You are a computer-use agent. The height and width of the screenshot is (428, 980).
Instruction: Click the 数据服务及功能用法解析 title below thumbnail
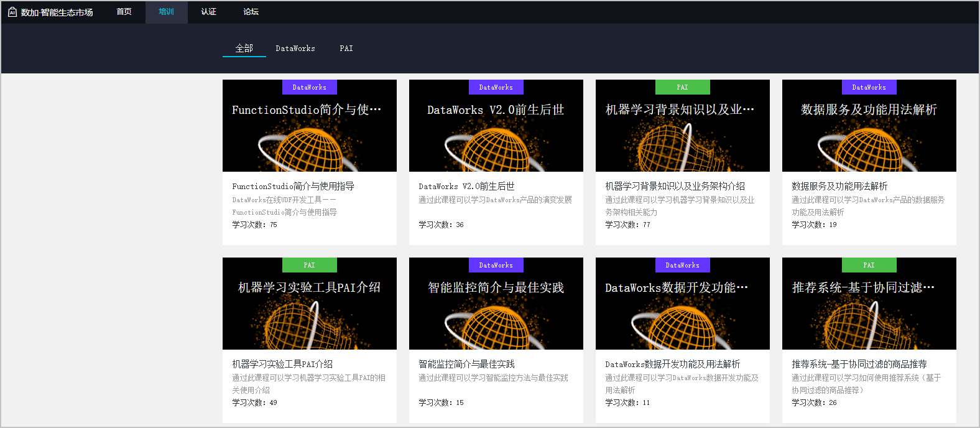[839, 186]
